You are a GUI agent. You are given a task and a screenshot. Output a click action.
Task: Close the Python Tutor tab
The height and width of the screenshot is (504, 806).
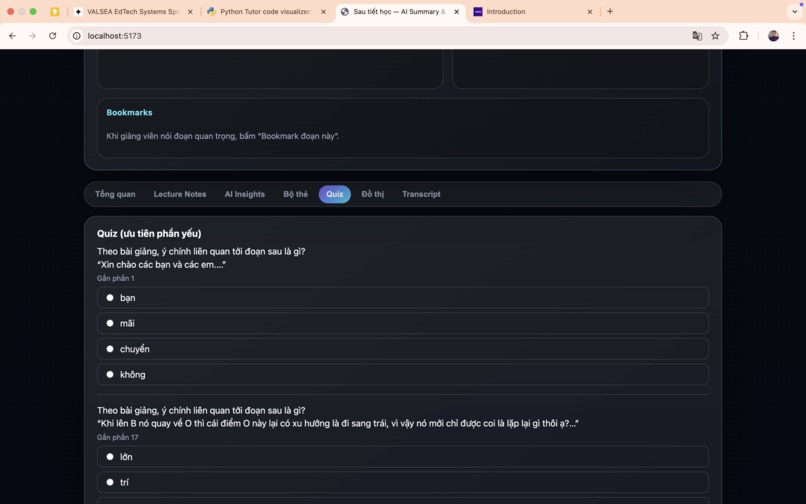point(323,11)
